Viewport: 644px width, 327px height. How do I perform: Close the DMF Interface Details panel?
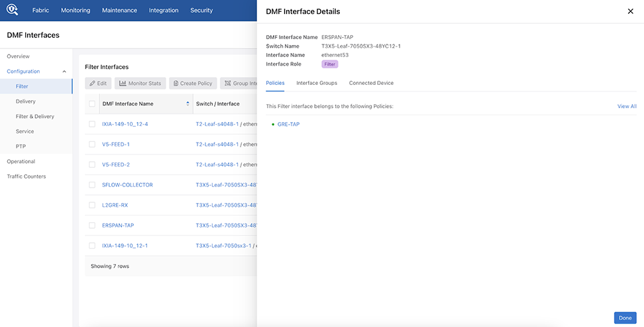pyautogui.click(x=630, y=11)
